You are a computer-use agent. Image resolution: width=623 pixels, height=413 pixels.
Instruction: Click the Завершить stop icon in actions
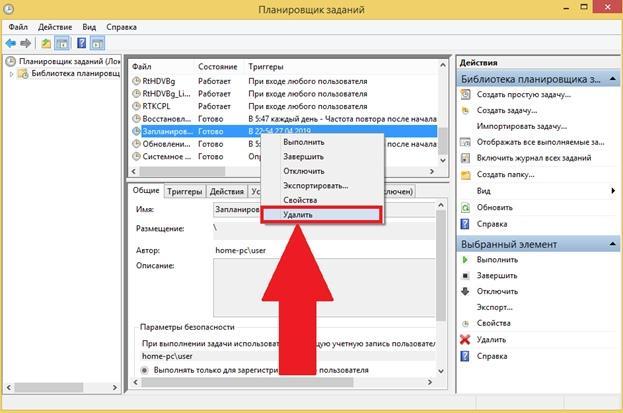coord(465,275)
